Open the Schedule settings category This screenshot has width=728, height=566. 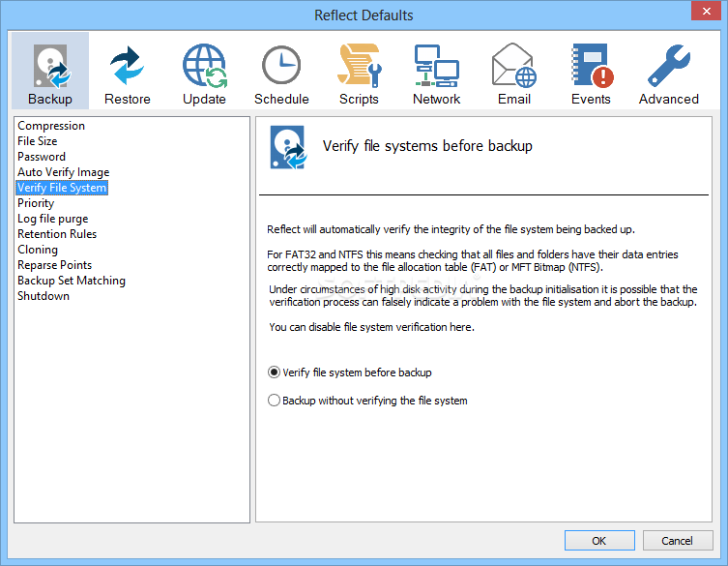281,71
